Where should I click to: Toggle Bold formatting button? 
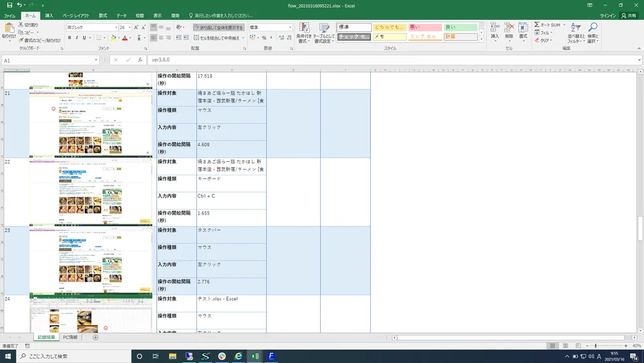[69, 38]
